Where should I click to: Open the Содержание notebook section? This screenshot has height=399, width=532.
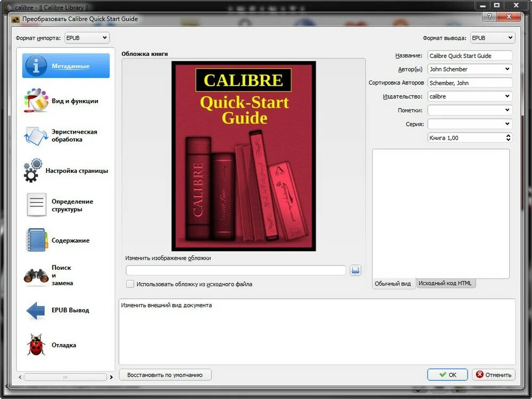(66, 240)
